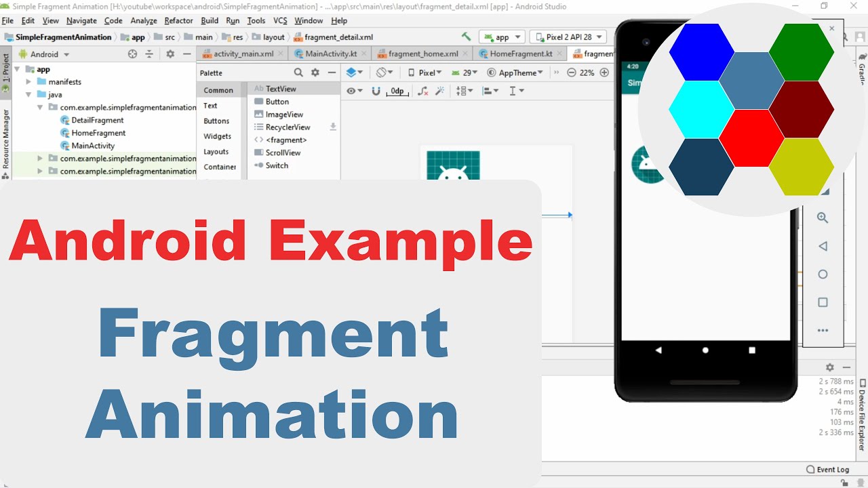
Task: Open the Guidelines dropdown
Action: pos(516,91)
